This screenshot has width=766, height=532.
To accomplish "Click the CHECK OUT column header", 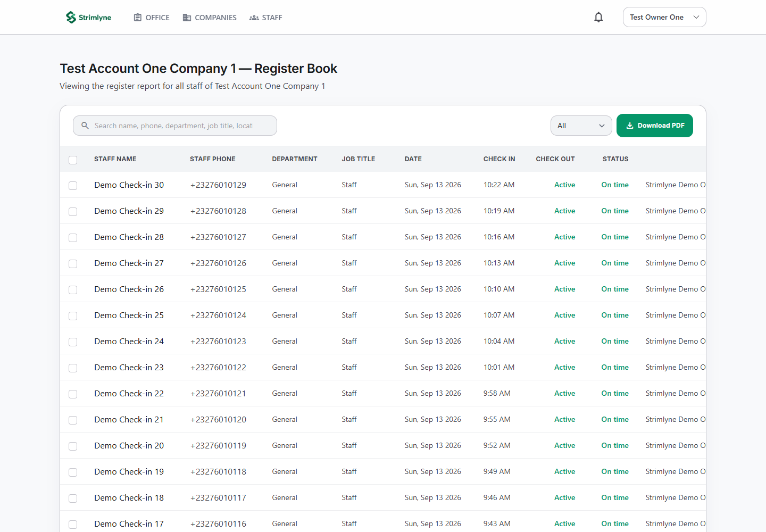I will [555, 159].
